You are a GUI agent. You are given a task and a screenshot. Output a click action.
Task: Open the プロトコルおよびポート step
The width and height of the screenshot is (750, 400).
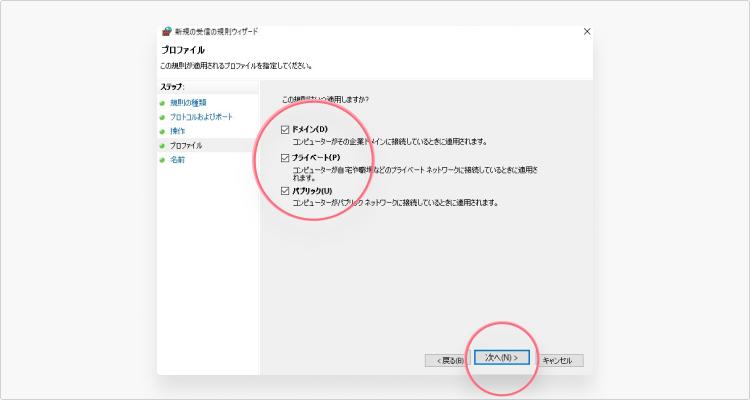pos(201,117)
